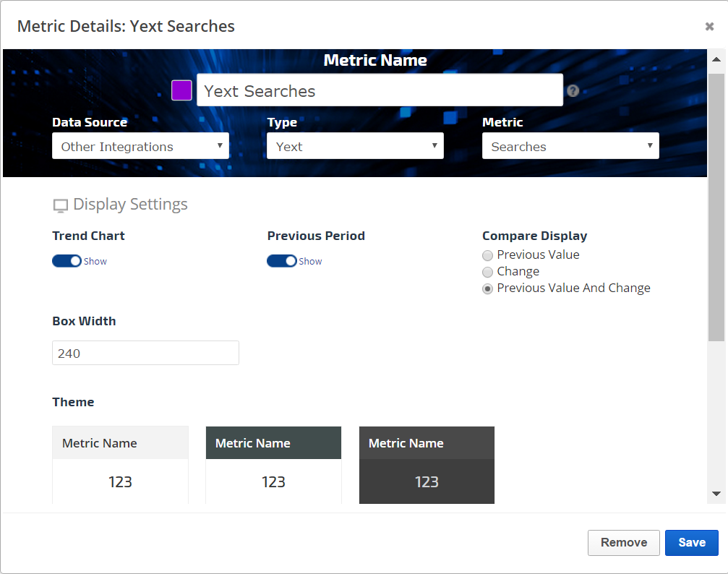Screen dimensions: 728x574
Task: Open the purple metric color picker
Action: pyautogui.click(x=181, y=90)
